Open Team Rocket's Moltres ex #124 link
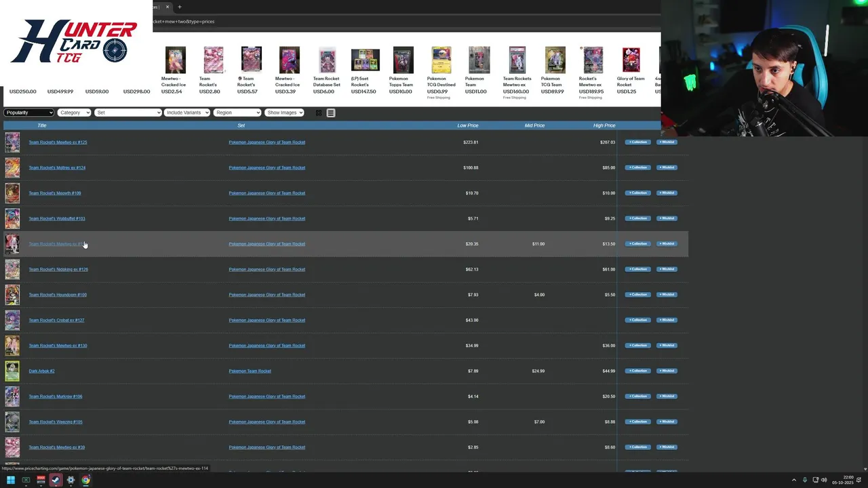 coord(57,167)
